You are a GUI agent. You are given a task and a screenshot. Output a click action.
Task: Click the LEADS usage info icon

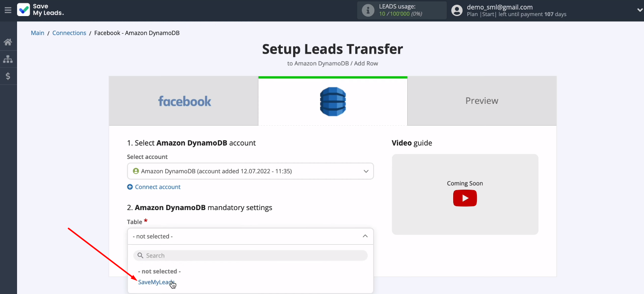click(368, 10)
